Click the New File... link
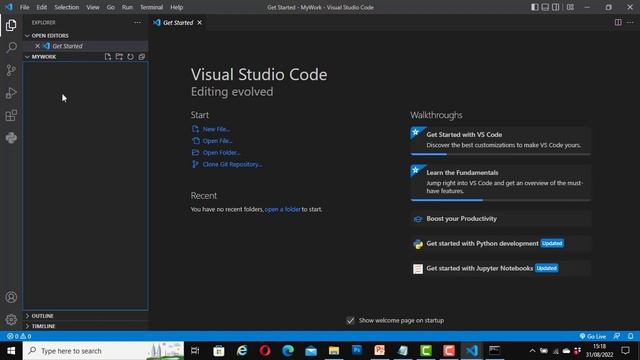640x360 pixels. pyautogui.click(x=216, y=129)
